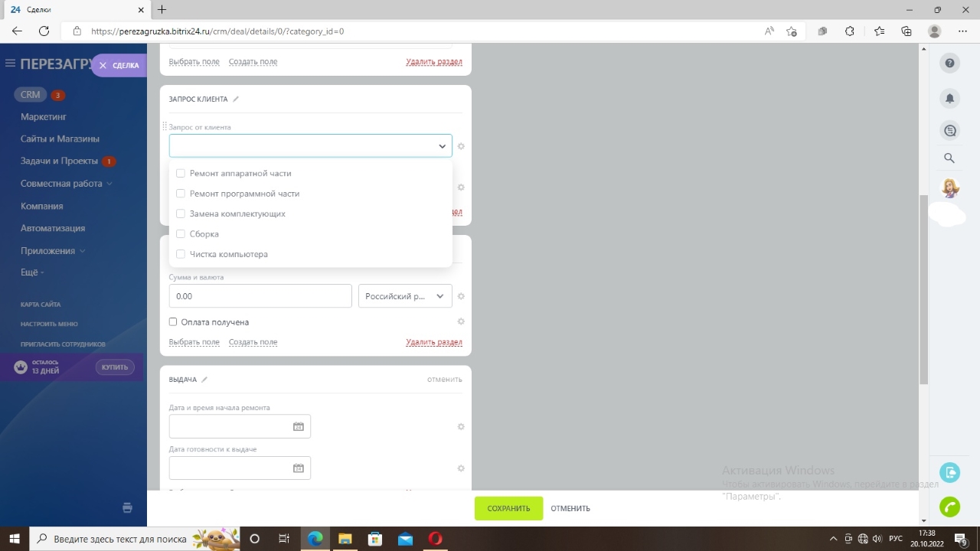Open Opera from the taskbar

point(435,539)
